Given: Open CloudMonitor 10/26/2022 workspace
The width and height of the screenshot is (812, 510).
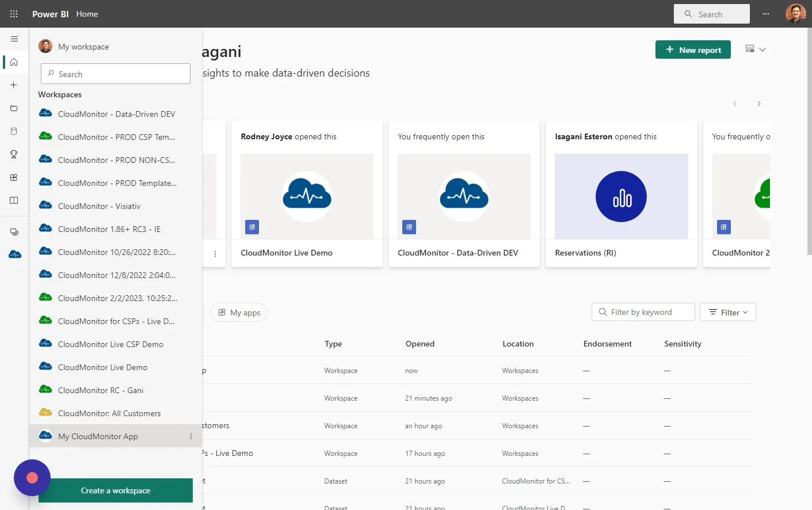Looking at the screenshot, I should pyautogui.click(x=116, y=252).
